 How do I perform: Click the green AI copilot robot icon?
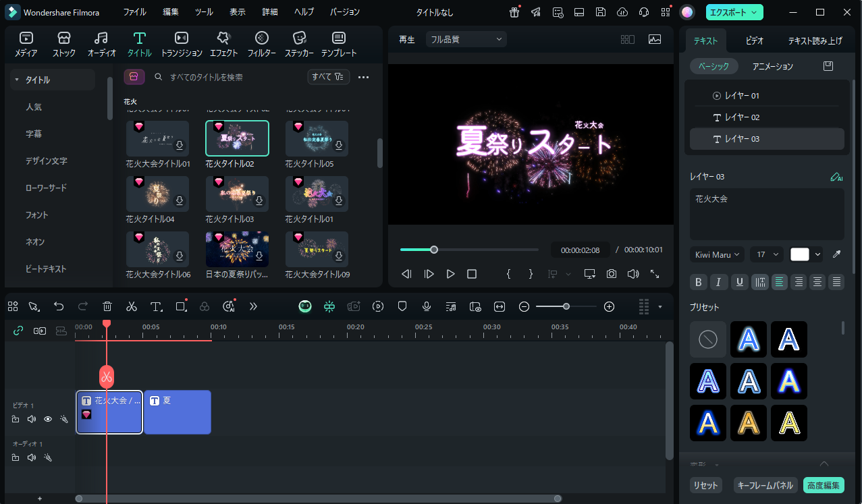(305, 306)
